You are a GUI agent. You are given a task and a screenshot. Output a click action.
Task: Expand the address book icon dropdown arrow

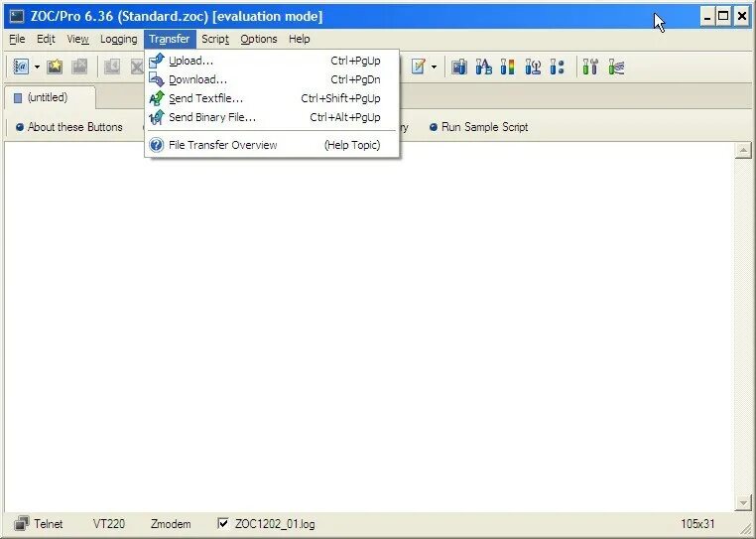(37, 67)
